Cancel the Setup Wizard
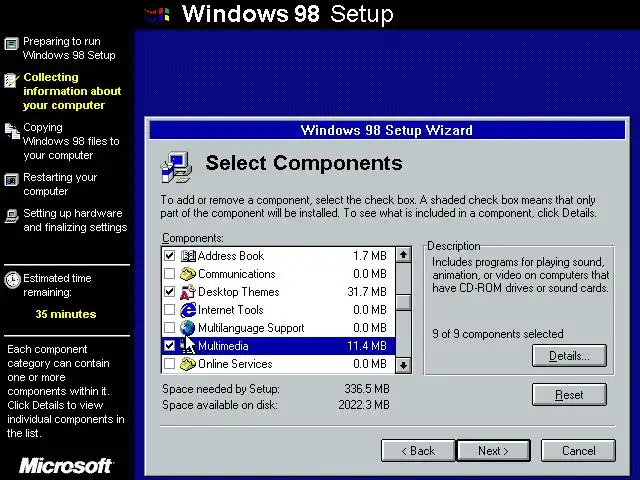The image size is (640, 480). pyautogui.click(x=578, y=451)
